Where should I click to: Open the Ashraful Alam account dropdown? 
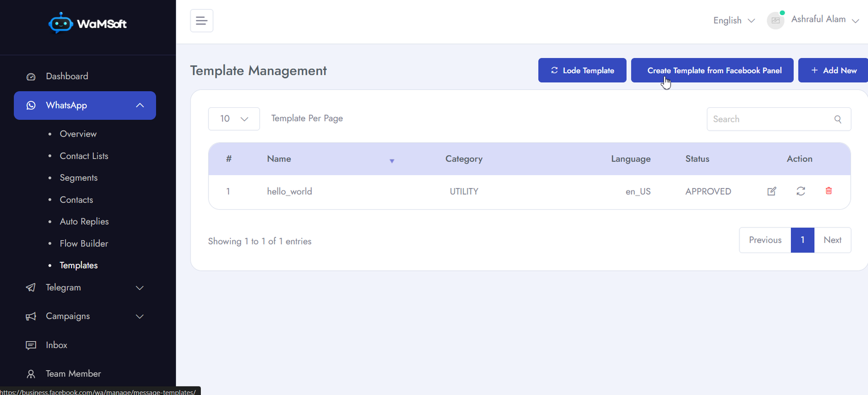(825, 20)
